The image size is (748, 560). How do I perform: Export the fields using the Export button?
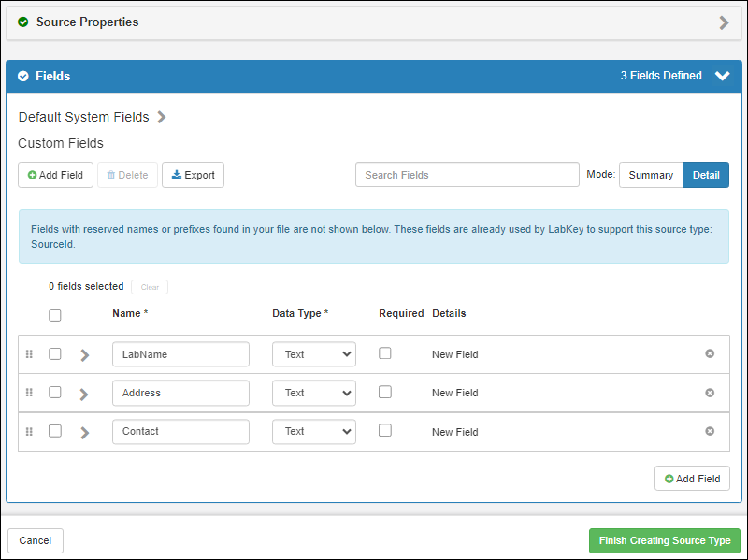[x=193, y=175]
